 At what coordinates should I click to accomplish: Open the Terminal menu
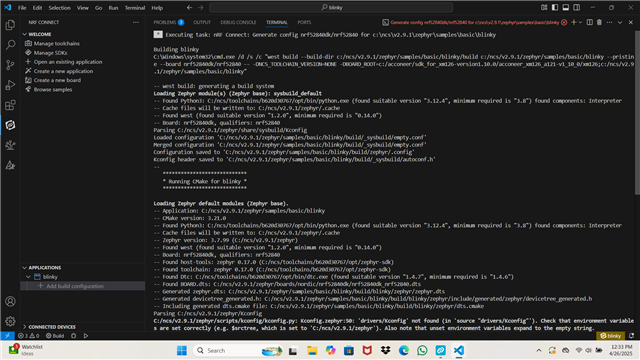135,8
